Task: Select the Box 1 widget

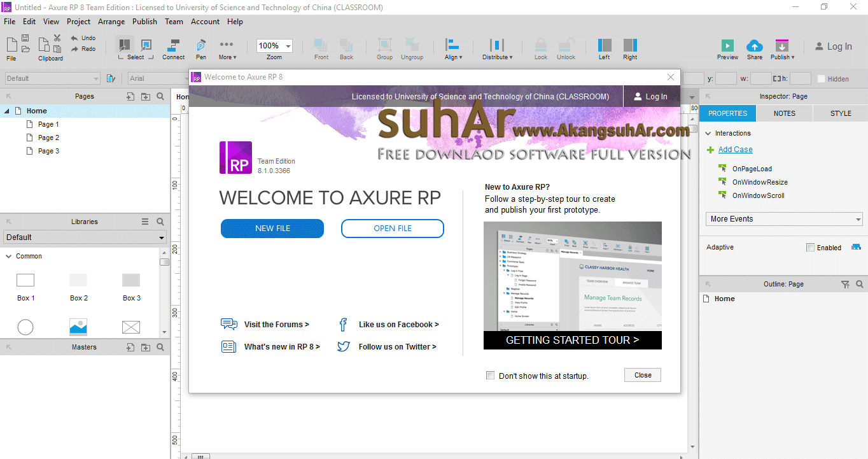Action: pos(25,287)
